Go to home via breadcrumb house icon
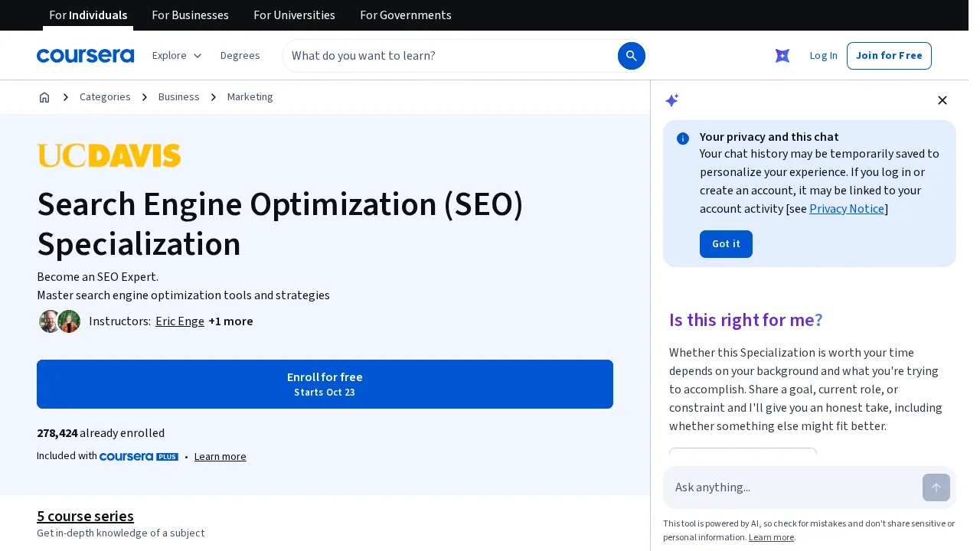 click(x=44, y=97)
